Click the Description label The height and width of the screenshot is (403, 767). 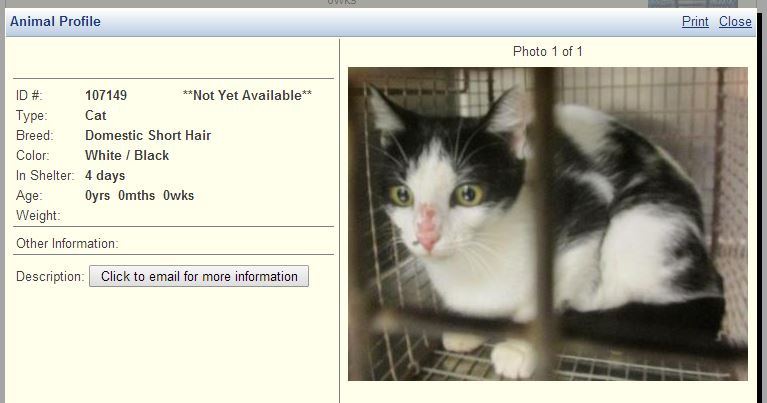pyautogui.click(x=50, y=277)
